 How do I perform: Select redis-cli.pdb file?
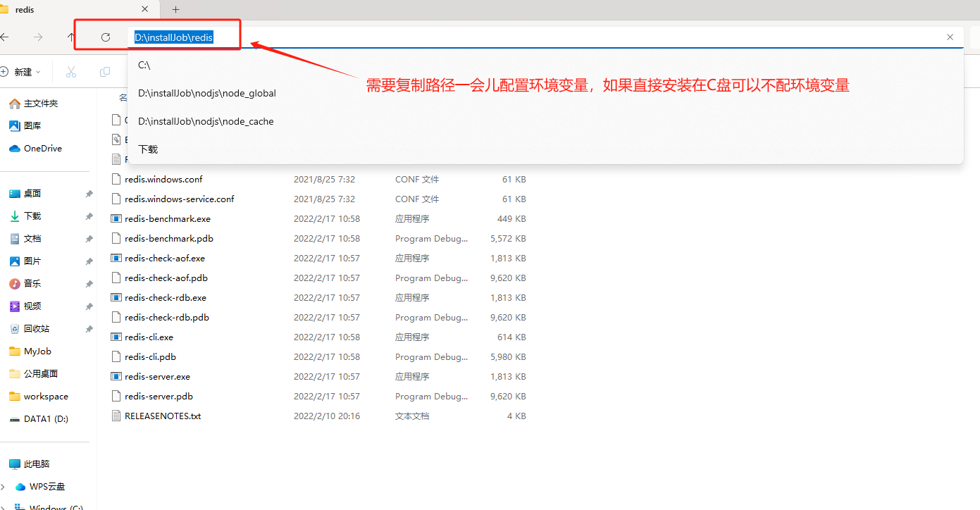150,357
